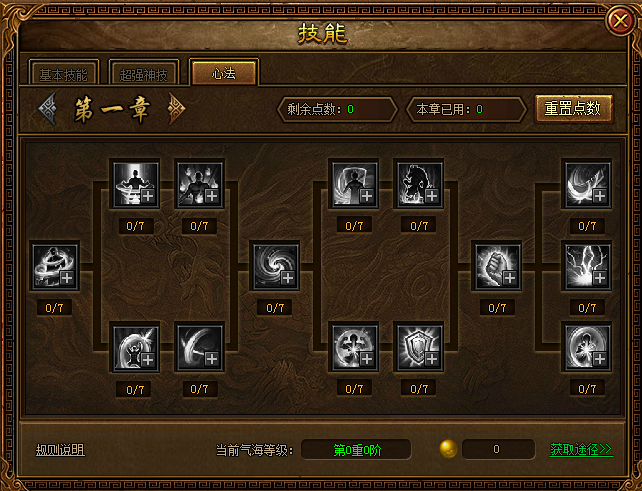
Task: Select the lightning bolt skill icon
Action: click(x=588, y=266)
